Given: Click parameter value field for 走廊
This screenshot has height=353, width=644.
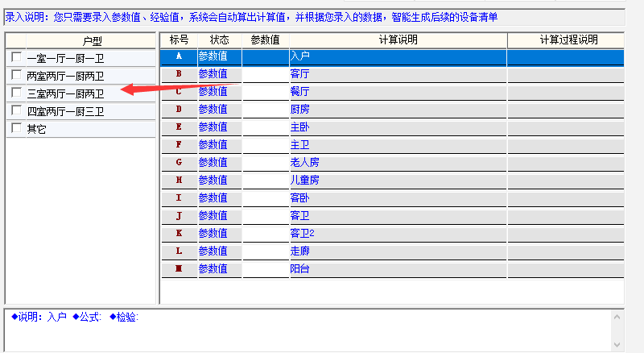Looking at the screenshot, I should point(266,251).
